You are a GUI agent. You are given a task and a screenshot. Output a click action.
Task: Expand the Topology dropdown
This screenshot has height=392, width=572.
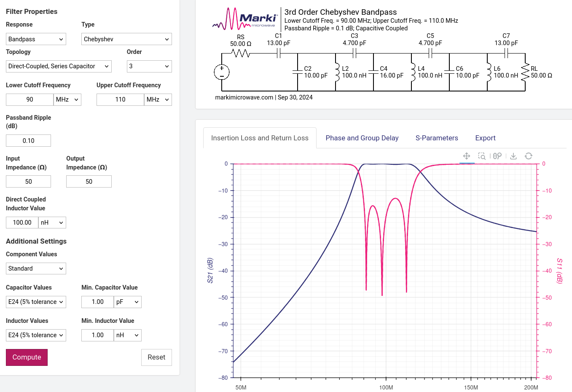(x=59, y=66)
